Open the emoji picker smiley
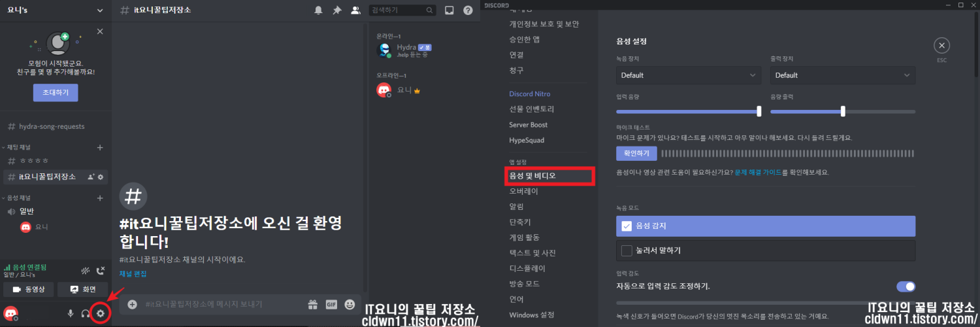Screen dimensions: 980x327 tap(350, 304)
